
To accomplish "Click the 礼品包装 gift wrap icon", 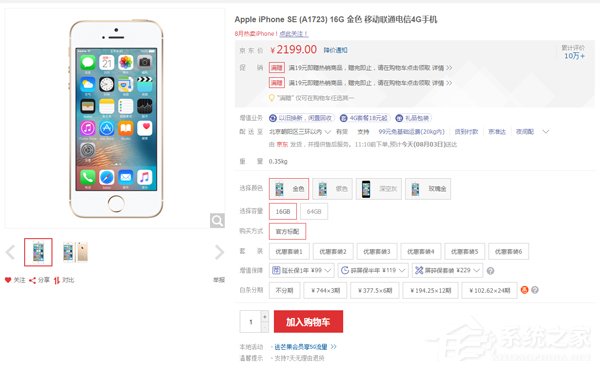I will (x=399, y=118).
